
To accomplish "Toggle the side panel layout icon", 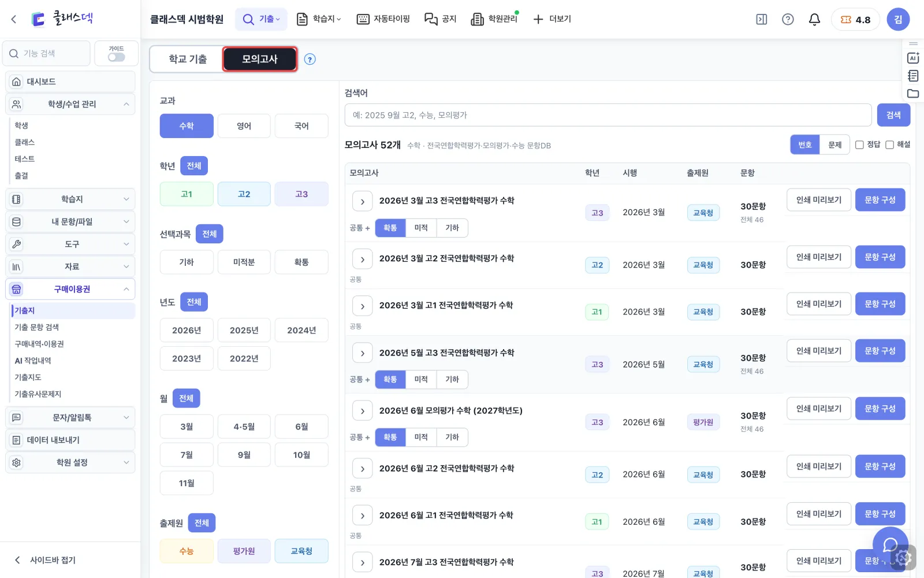I will pyautogui.click(x=762, y=20).
